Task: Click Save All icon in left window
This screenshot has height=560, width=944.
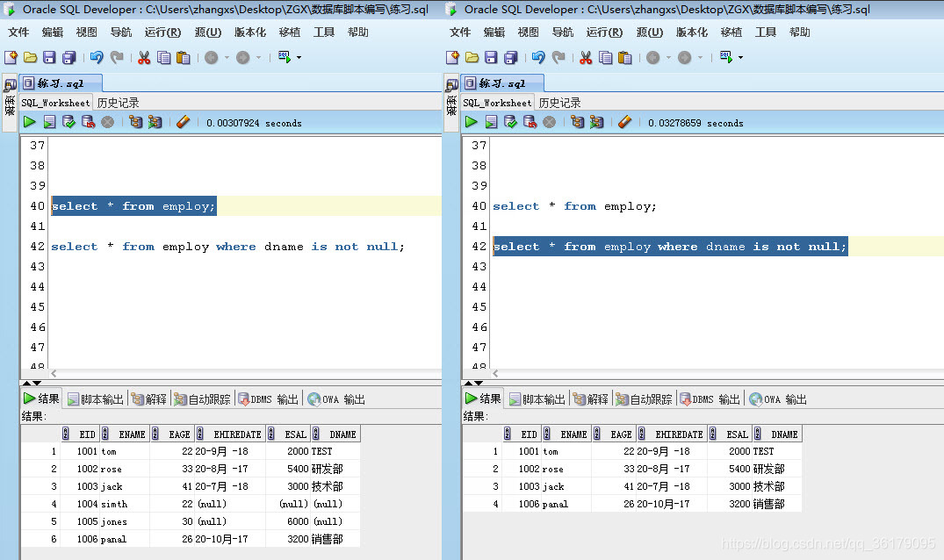Action: tap(69, 57)
